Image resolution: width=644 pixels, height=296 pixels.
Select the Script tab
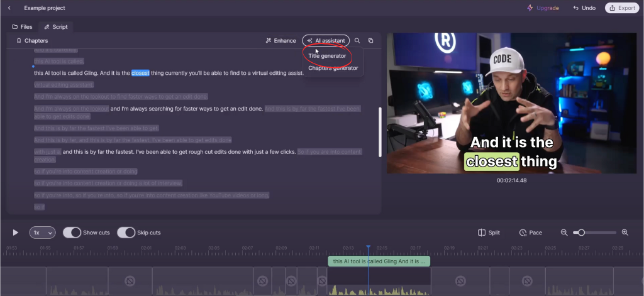(x=56, y=26)
